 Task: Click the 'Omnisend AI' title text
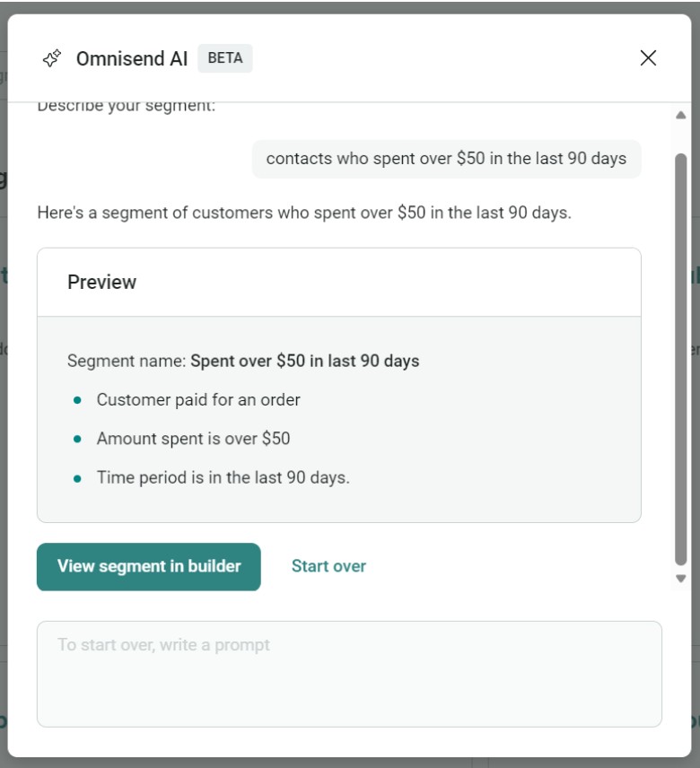(x=133, y=57)
